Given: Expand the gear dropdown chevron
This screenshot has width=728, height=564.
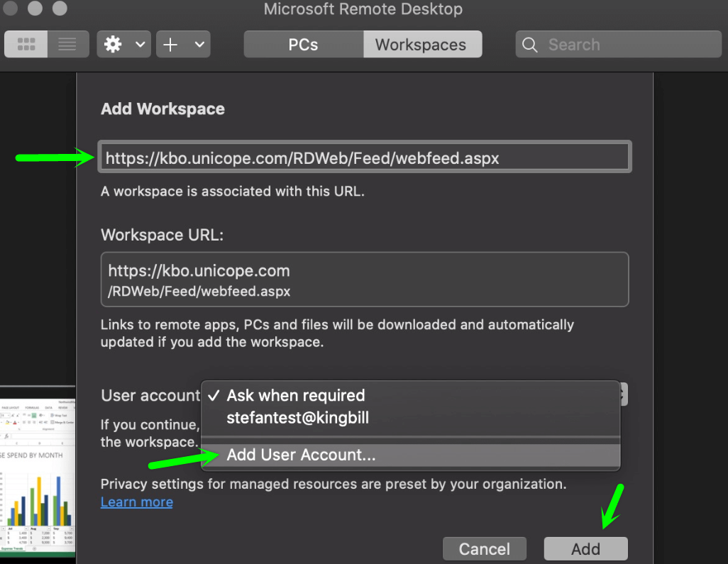Looking at the screenshot, I should click(x=140, y=45).
